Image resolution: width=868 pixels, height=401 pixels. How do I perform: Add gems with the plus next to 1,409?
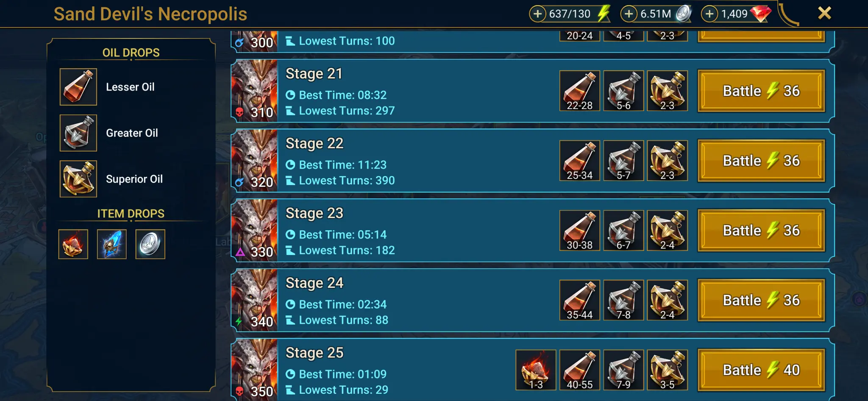point(709,14)
